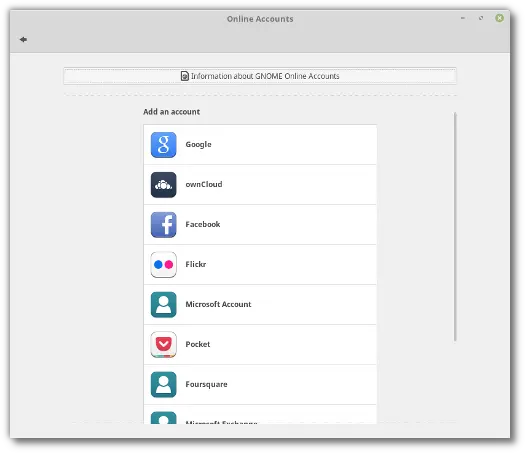Click the back arrow in header
This screenshot has height=454, width=526.
[23, 40]
